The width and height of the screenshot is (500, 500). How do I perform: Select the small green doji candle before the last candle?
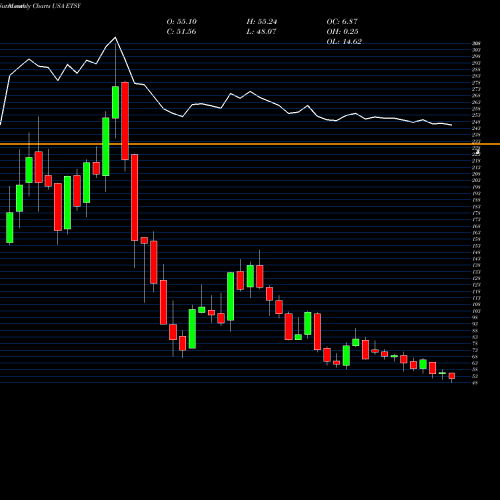(442, 373)
